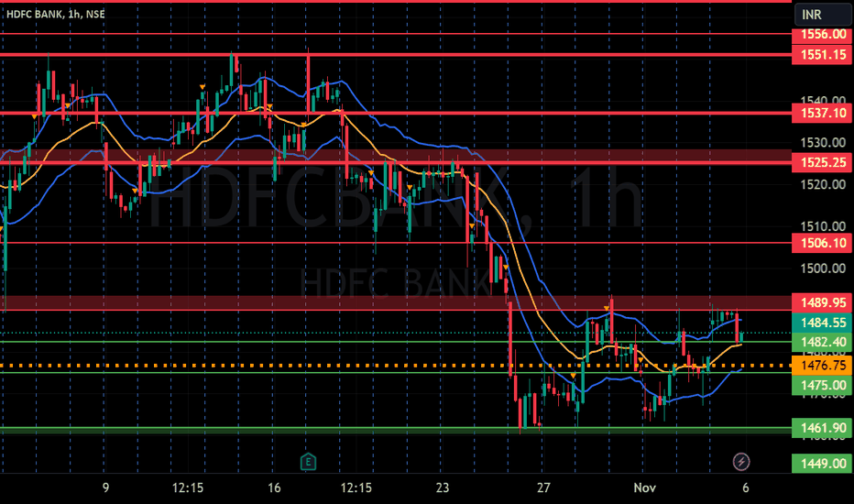
Task: Select the 1475.00 green support label
Action: pos(823,385)
